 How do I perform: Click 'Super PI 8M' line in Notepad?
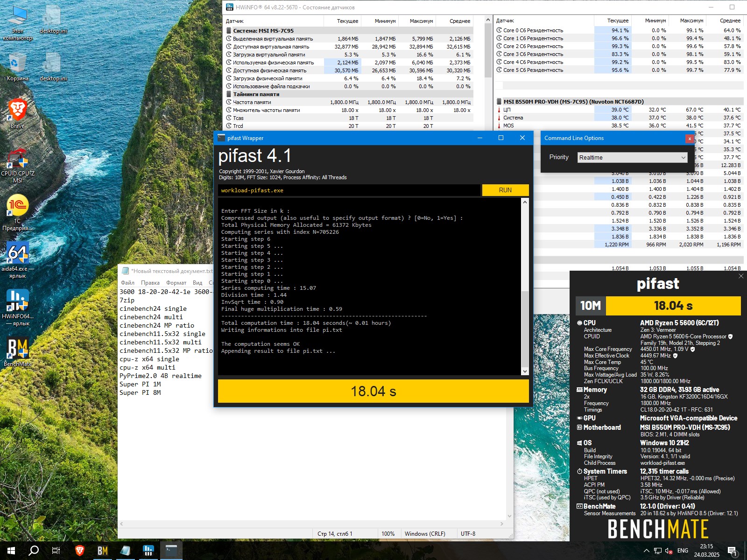[x=140, y=393]
